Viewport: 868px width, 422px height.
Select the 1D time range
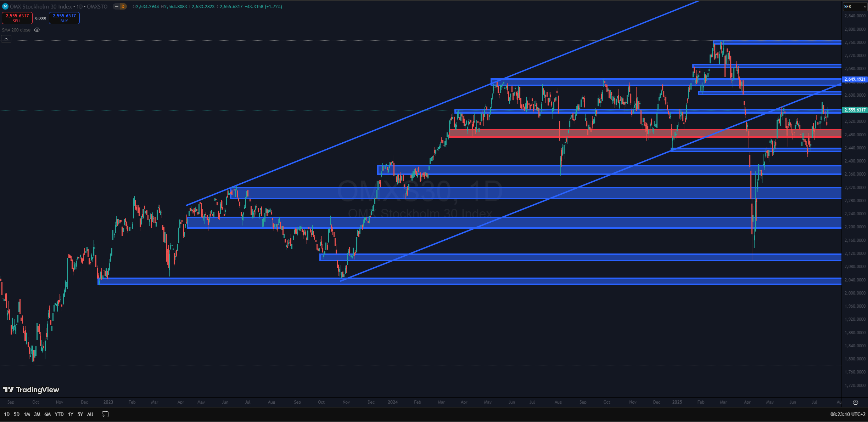click(6, 414)
